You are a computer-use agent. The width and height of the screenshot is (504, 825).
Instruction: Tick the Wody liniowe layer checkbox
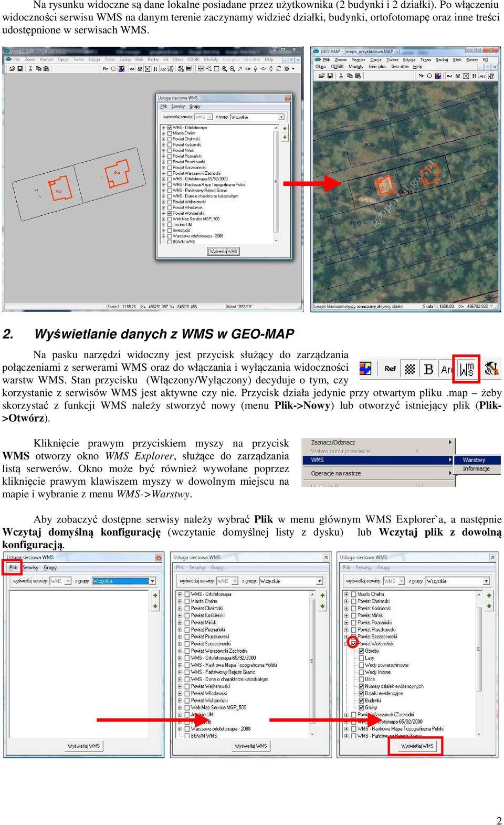(361, 672)
